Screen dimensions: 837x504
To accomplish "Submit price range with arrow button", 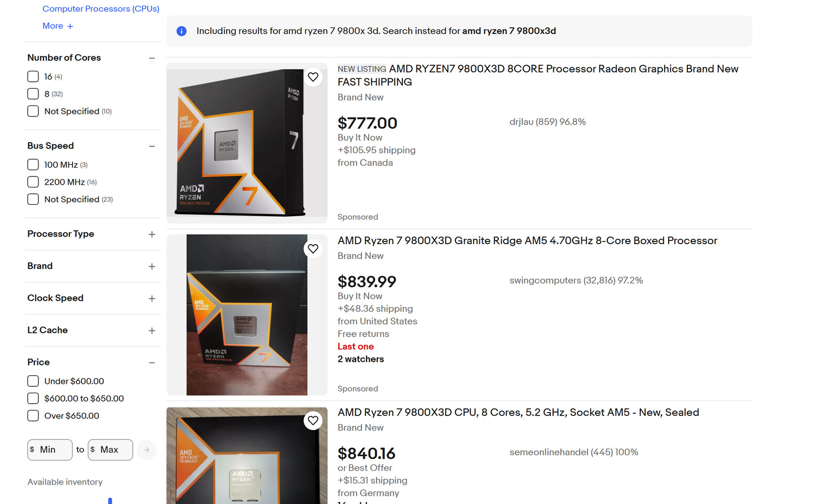I will pos(147,450).
